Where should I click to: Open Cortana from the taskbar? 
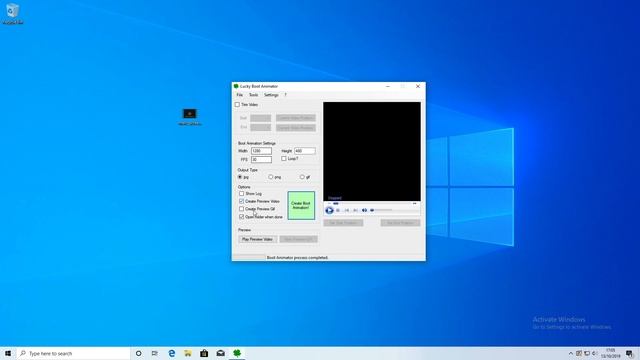(x=138, y=353)
